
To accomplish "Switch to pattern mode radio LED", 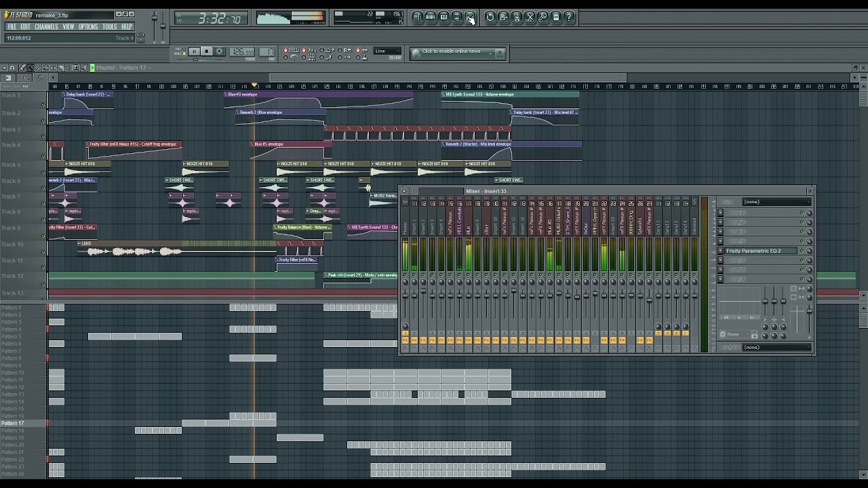I will tap(184, 49).
